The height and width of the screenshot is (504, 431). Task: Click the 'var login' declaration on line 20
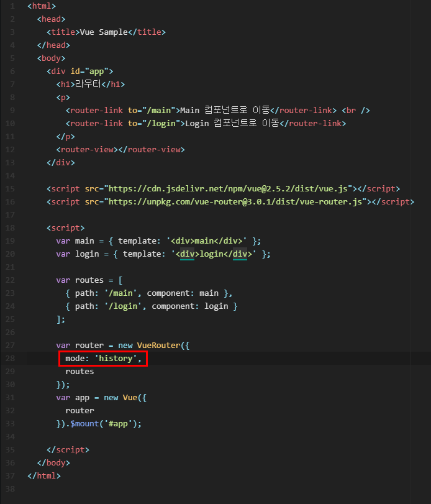(x=78, y=254)
